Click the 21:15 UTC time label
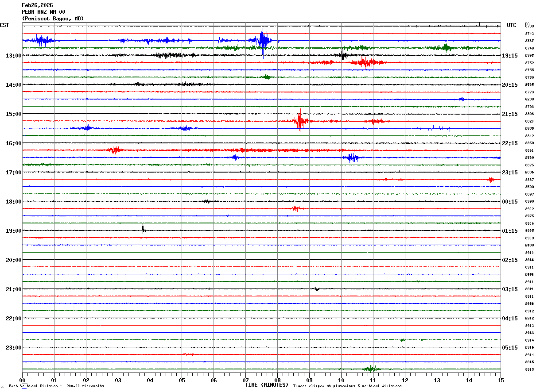 510,114
